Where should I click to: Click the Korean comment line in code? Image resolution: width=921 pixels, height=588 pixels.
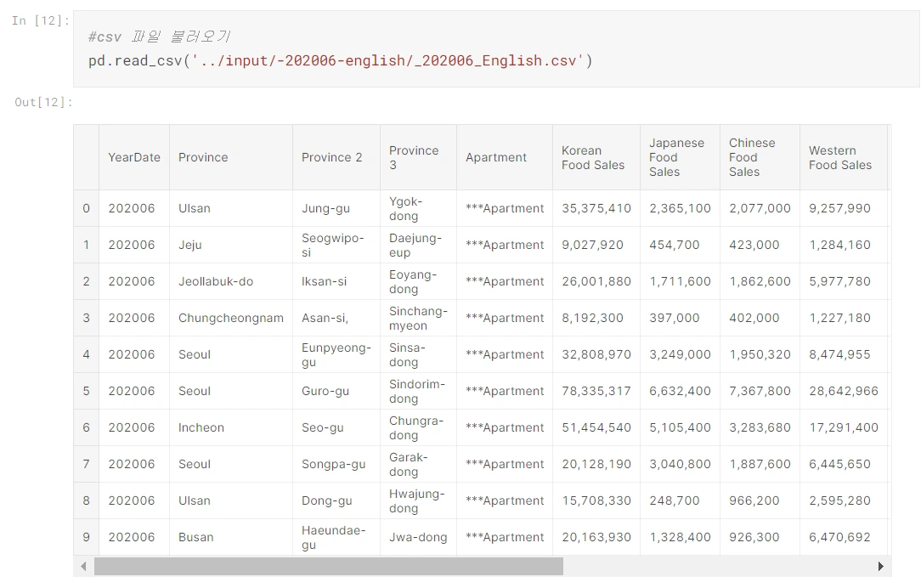pyautogui.click(x=159, y=37)
